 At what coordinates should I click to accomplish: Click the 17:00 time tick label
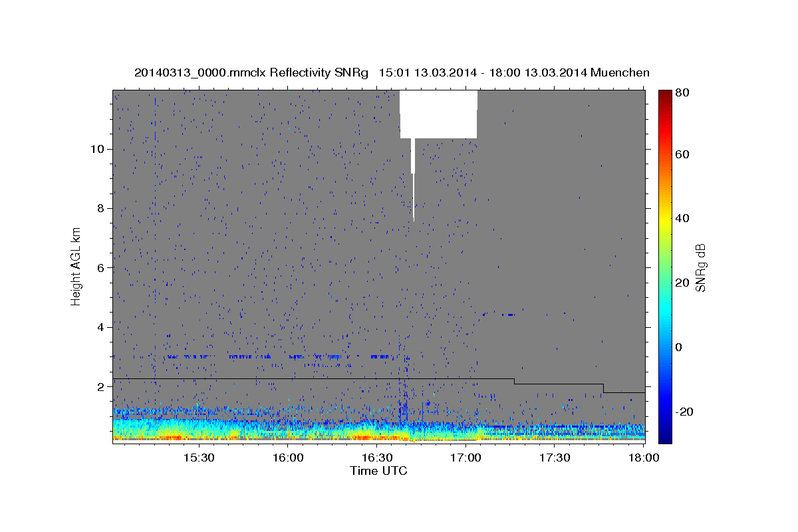[465, 458]
